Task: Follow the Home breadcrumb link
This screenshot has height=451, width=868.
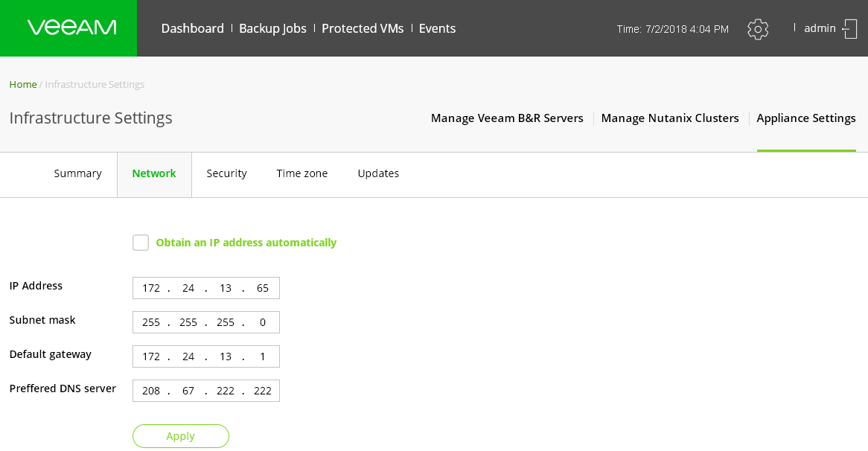Action: click(x=23, y=84)
